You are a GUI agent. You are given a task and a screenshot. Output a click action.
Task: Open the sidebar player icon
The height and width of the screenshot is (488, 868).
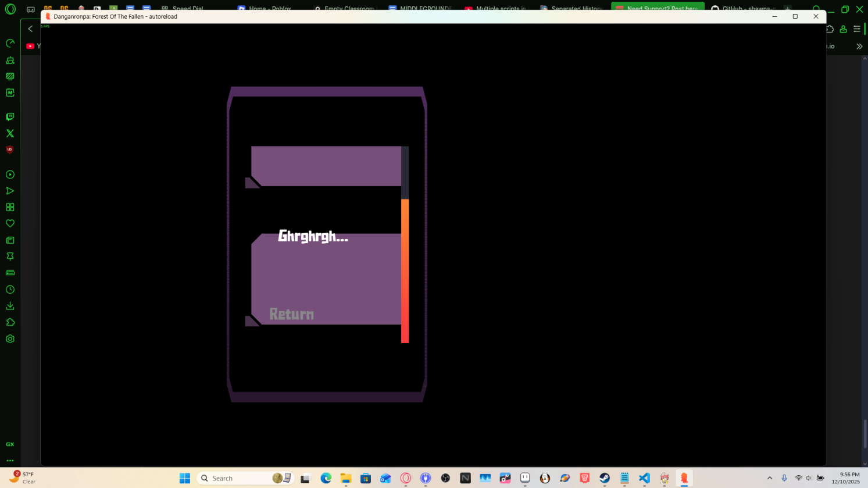click(10, 174)
